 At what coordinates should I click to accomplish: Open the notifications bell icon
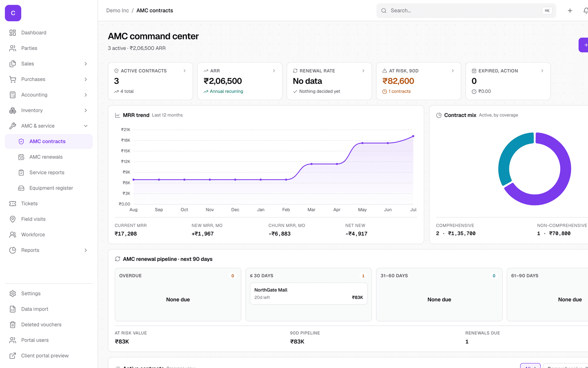coord(585,11)
